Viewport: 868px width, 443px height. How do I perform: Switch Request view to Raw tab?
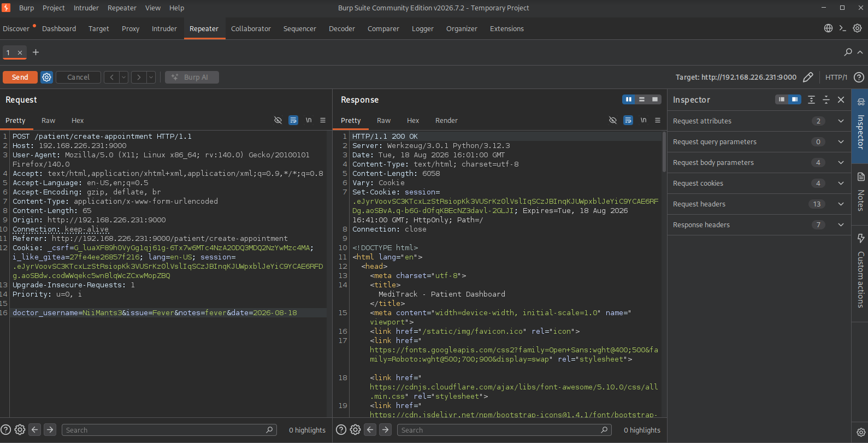coord(49,120)
